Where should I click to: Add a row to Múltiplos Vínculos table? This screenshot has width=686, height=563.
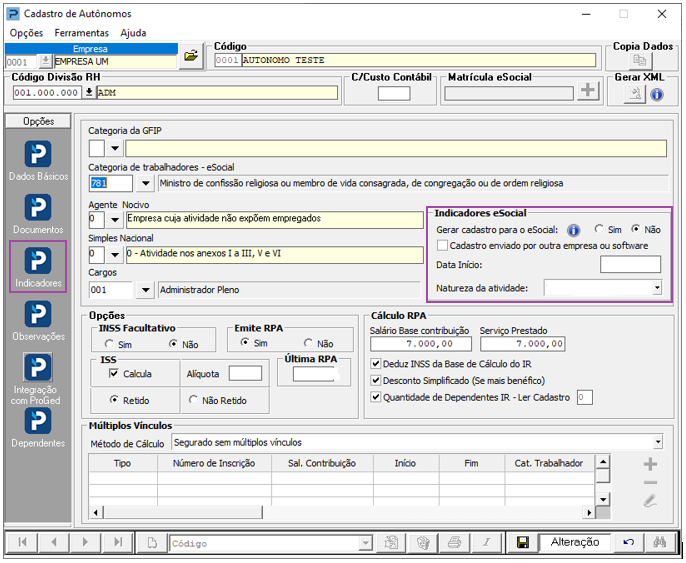650,464
